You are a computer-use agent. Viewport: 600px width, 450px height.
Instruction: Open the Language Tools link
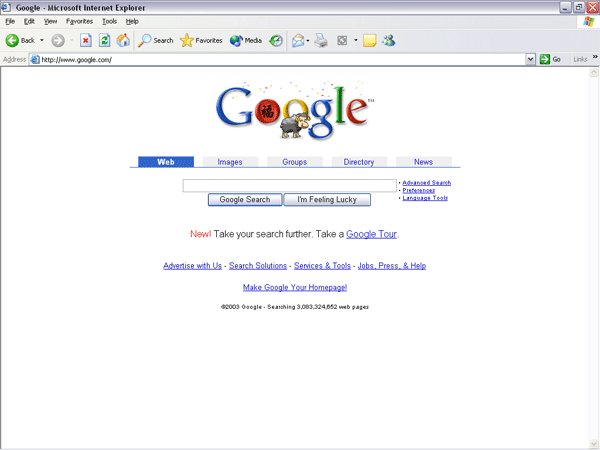(425, 198)
